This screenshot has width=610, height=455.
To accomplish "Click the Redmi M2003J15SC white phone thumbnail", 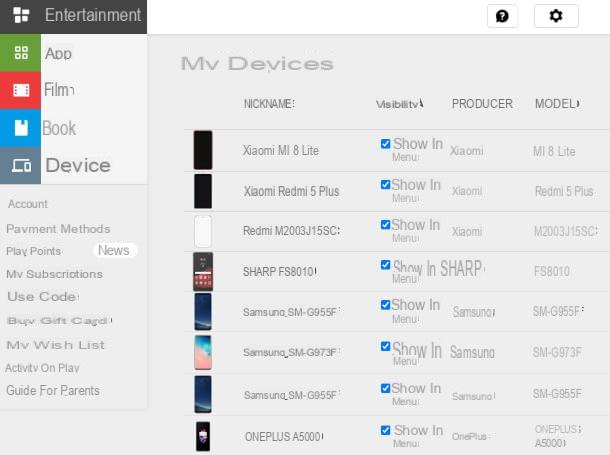I will 203,232.
